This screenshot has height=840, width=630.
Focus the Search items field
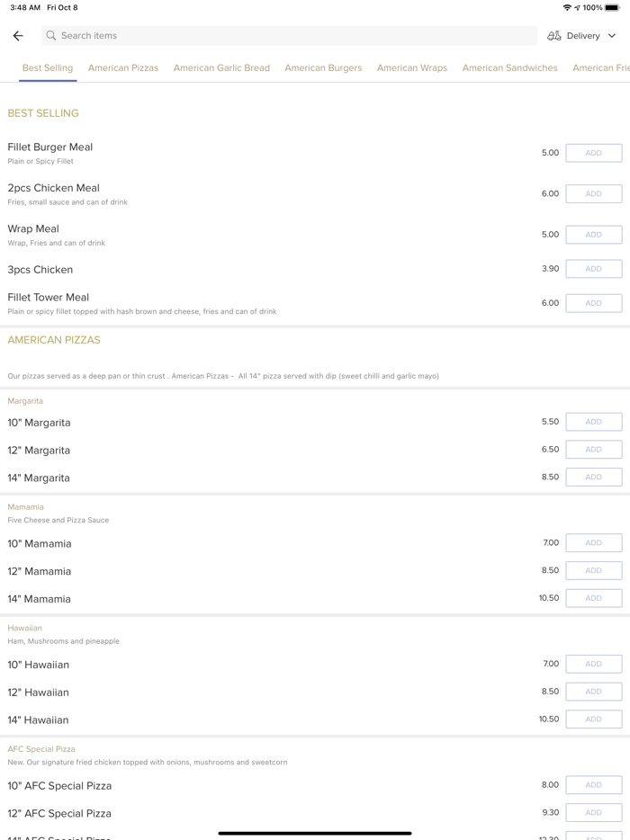coord(288,36)
